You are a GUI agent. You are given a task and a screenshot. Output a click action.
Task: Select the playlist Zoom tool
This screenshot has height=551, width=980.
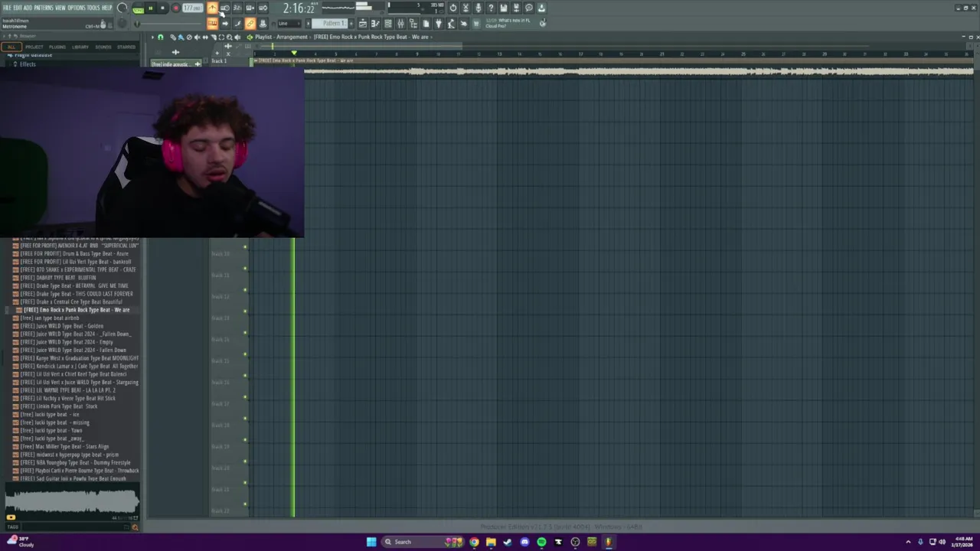tap(230, 37)
